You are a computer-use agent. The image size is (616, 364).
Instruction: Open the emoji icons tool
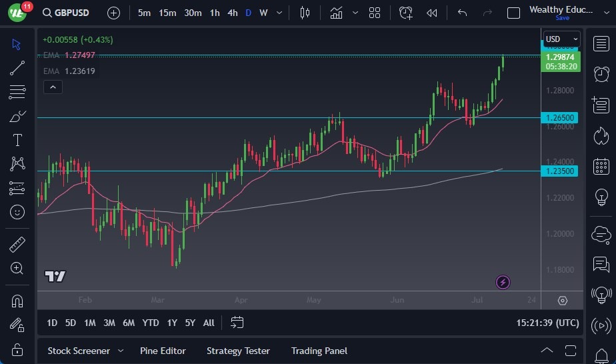[x=17, y=212]
